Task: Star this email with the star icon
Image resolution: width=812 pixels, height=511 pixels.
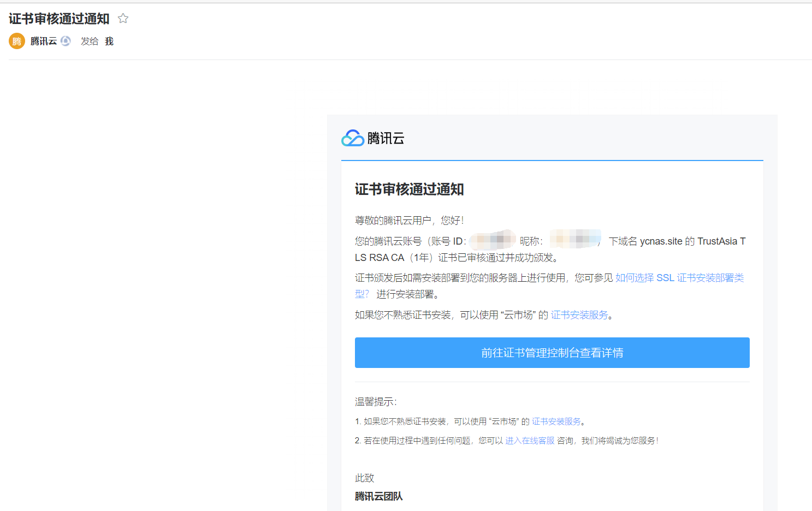Action: pos(123,19)
